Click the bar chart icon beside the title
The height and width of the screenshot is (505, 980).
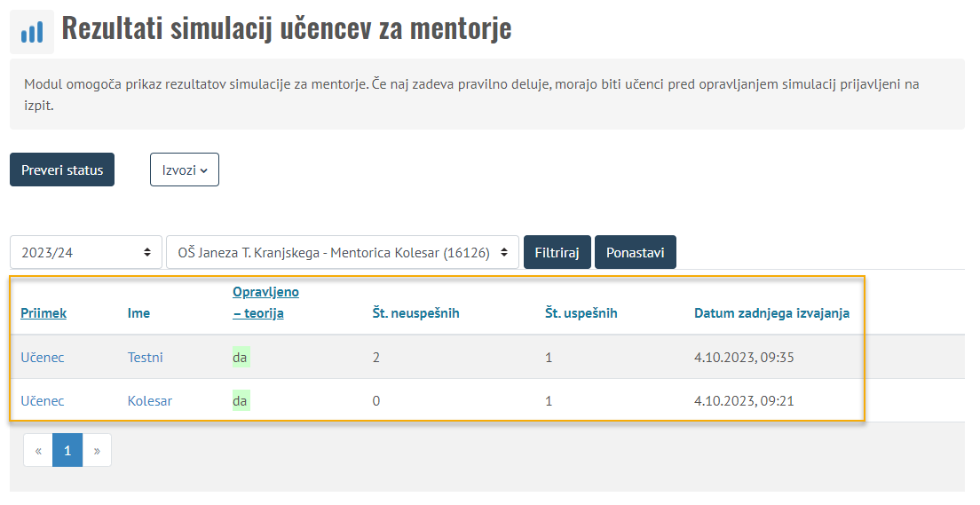tap(32, 32)
